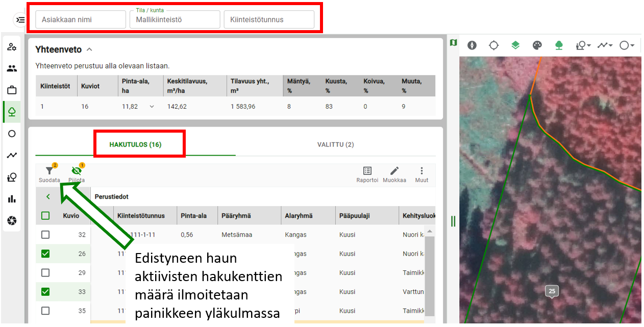Screen dimensions: 644x327
Task: Click the green map icon
Action: point(453,43)
